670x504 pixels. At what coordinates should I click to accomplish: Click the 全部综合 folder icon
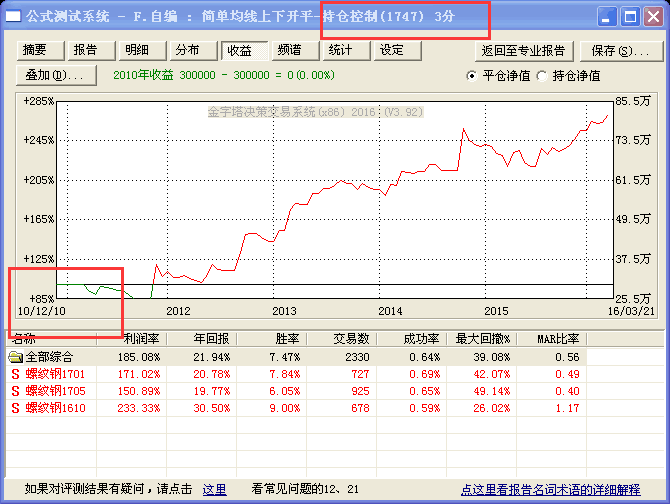pyautogui.click(x=15, y=357)
